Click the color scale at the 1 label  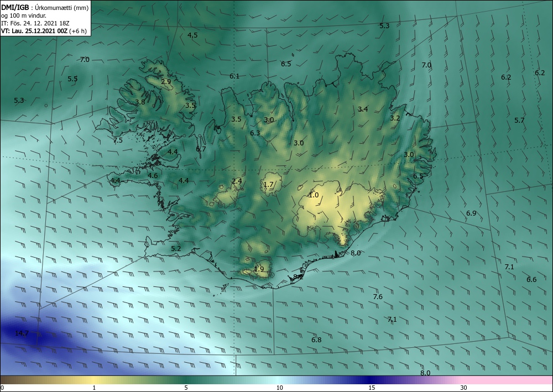click(94, 388)
